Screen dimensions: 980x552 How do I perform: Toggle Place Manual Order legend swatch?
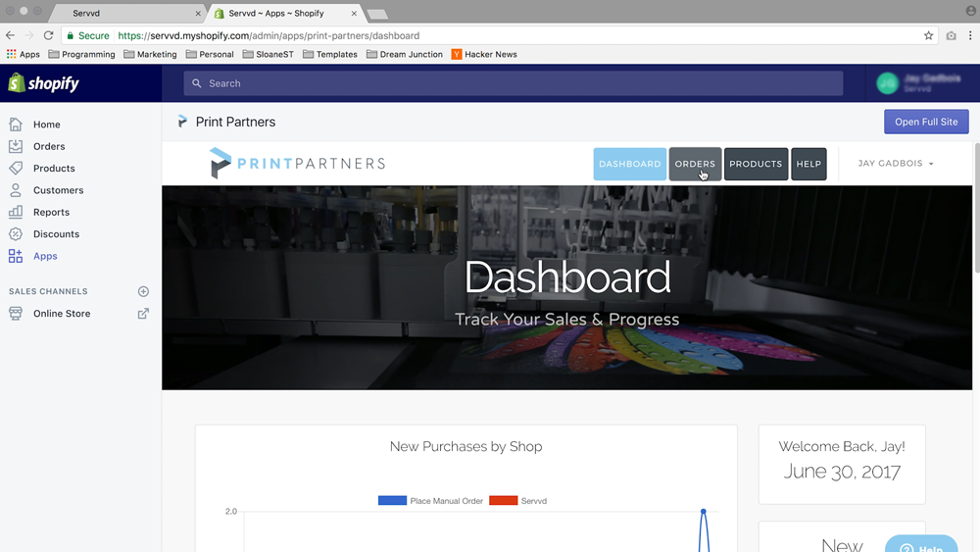click(393, 500)
